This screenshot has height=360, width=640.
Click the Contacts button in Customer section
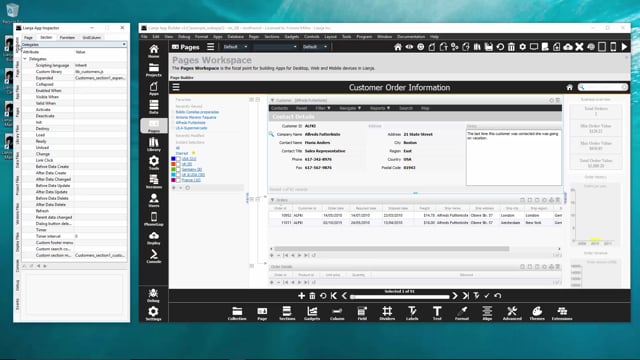click(x=280, y=108)
